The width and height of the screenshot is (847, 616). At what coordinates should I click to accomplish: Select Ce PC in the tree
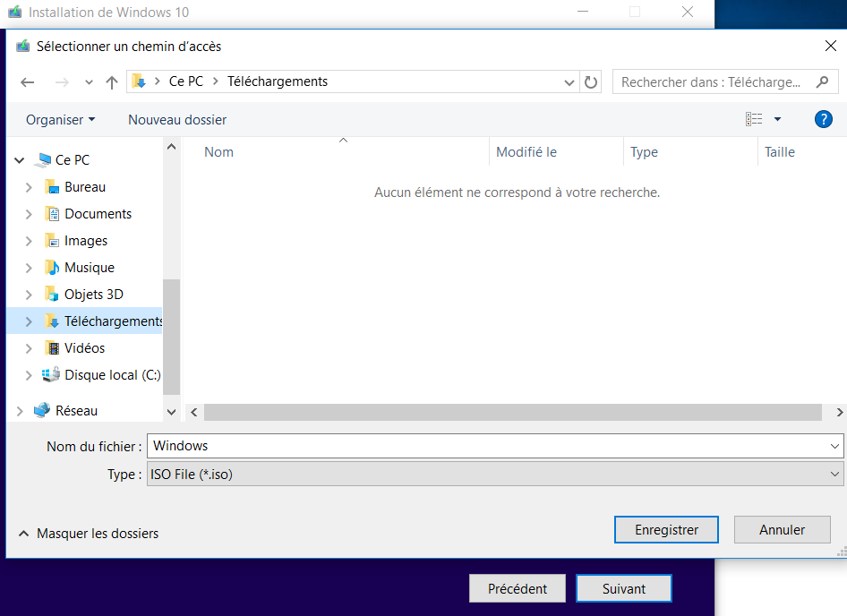coord(73,160)
